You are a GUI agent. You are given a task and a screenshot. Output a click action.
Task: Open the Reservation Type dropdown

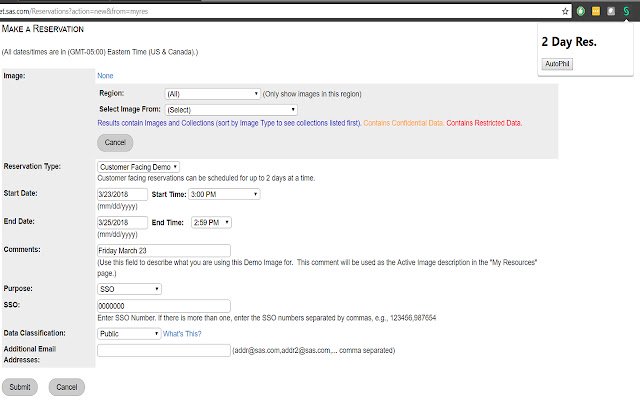click(x=138, y=167)
